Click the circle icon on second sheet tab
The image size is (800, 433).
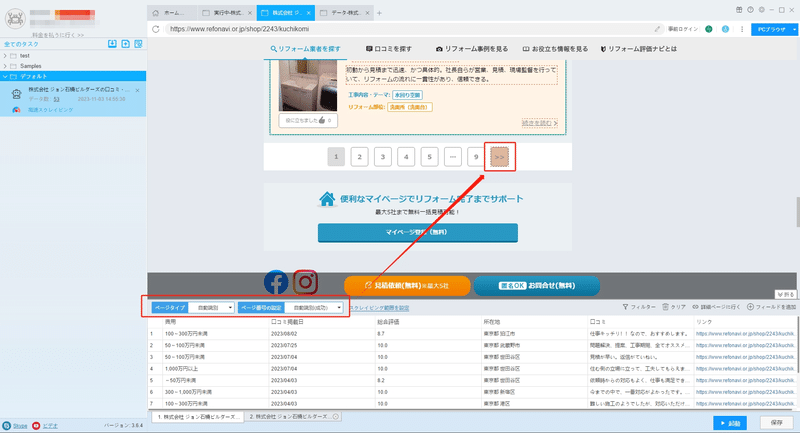336,417
